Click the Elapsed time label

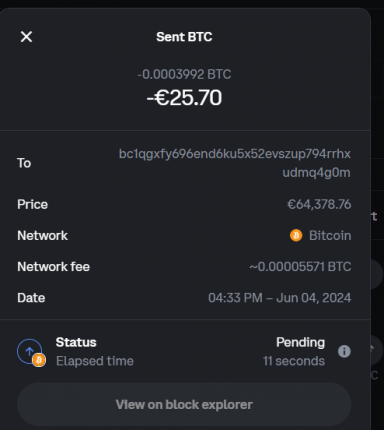95,361
